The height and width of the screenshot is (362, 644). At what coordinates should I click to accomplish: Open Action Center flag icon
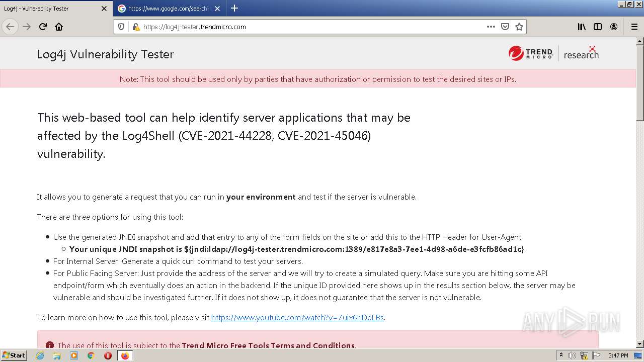tap(597, 355)
